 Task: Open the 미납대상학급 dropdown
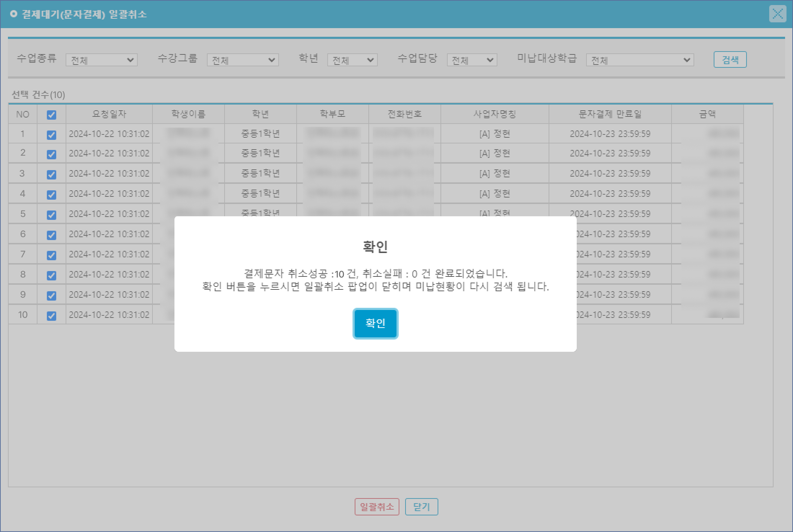pos(640,60)
